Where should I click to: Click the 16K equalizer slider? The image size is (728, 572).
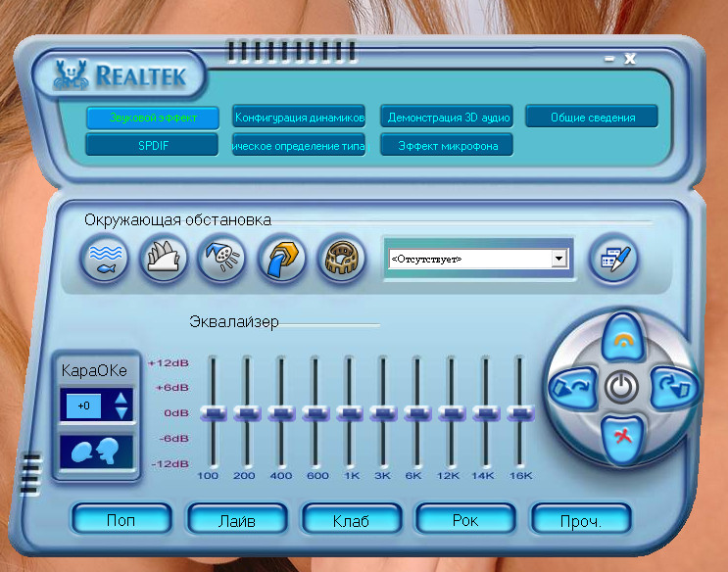click(519, 412)
